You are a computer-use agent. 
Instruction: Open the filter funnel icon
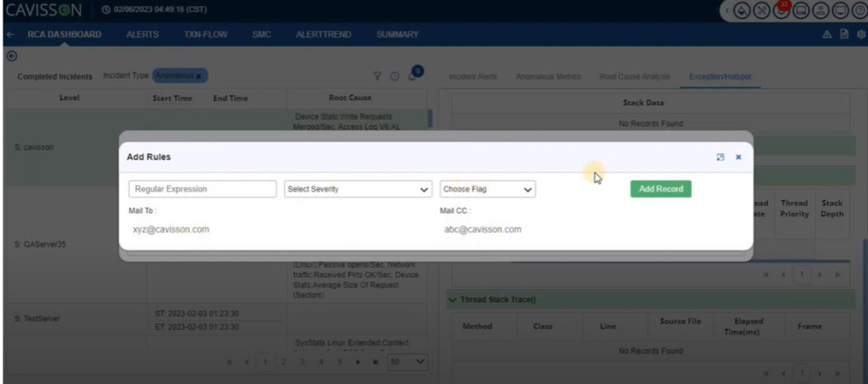(x=378, y=76)
